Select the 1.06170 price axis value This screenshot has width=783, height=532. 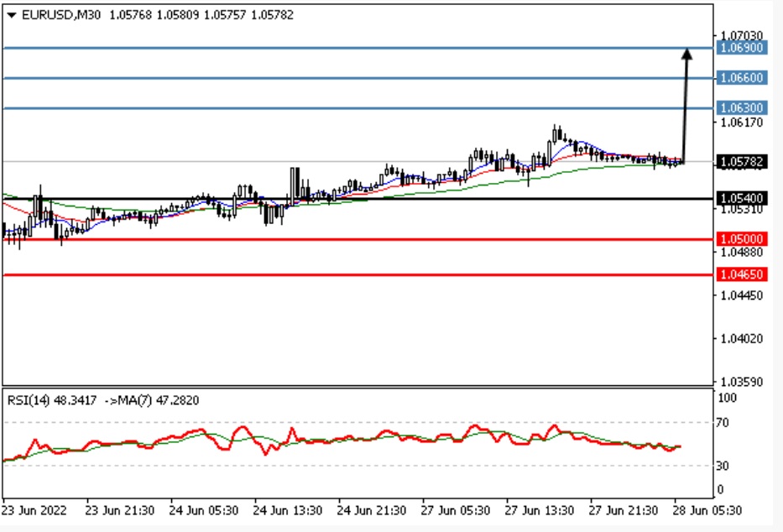pos(742,123)
